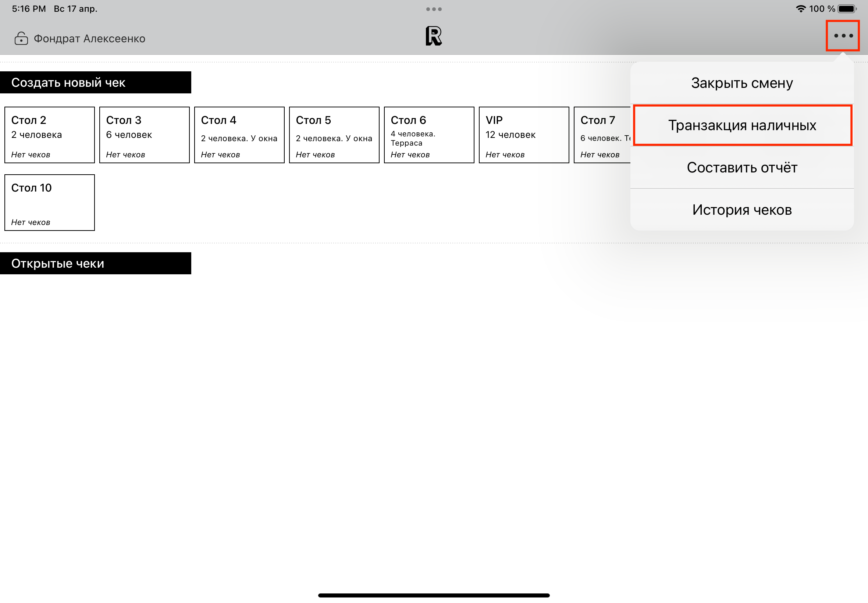Select Составить отчёт menu option
Screen dimensions: 868x603
pos(741,168)
